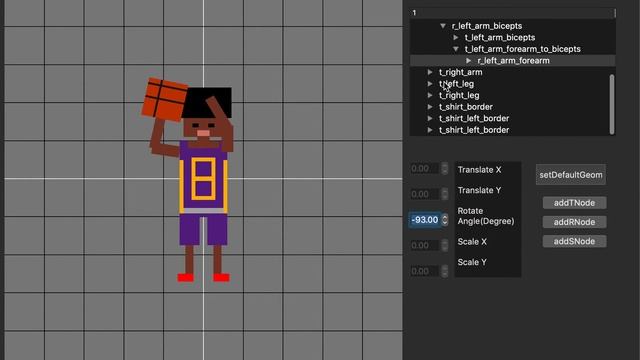Click the scene tree vertical scrollbar

coord(612,104)
